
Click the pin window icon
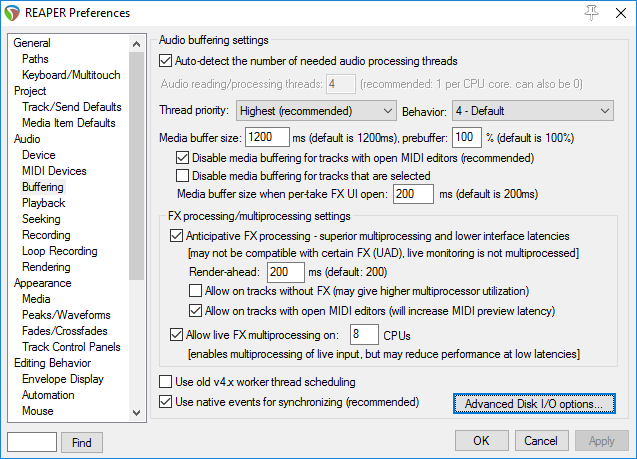[591, 13]
